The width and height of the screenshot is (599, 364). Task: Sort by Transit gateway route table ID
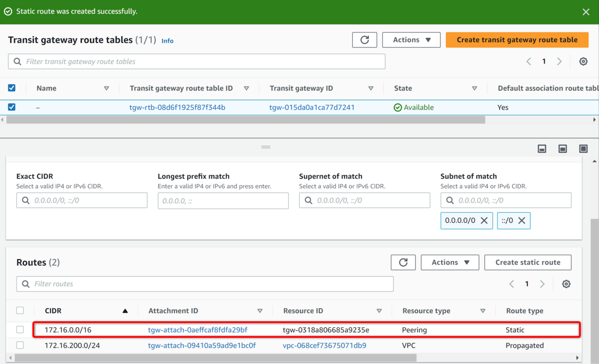click(247, 88)
